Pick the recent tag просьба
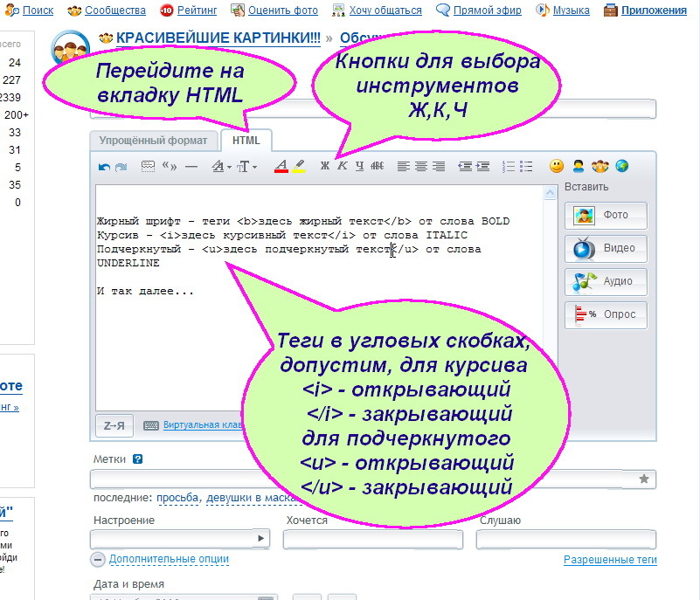Image resolution: width=700 pixels, height=600 pixels. (177, 498)
